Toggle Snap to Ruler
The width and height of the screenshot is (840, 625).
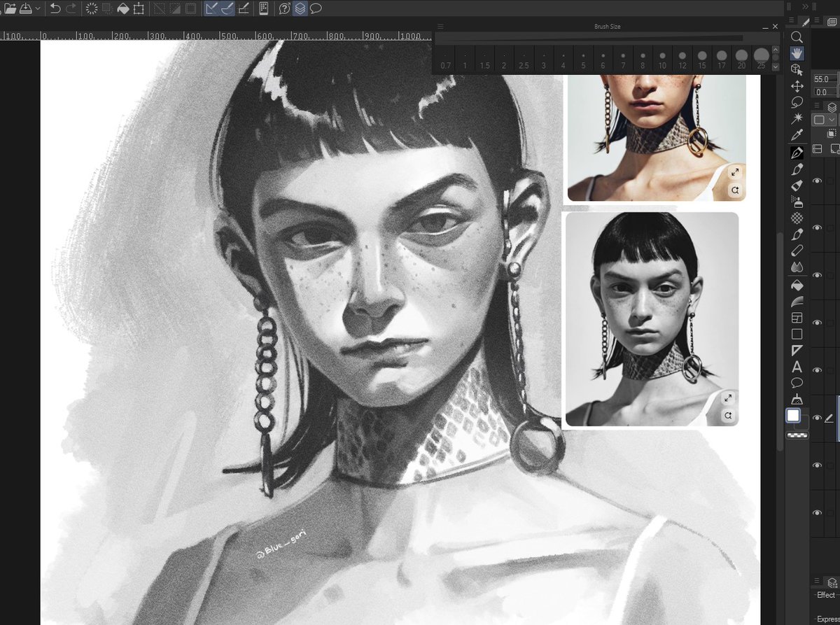(211, 8)
